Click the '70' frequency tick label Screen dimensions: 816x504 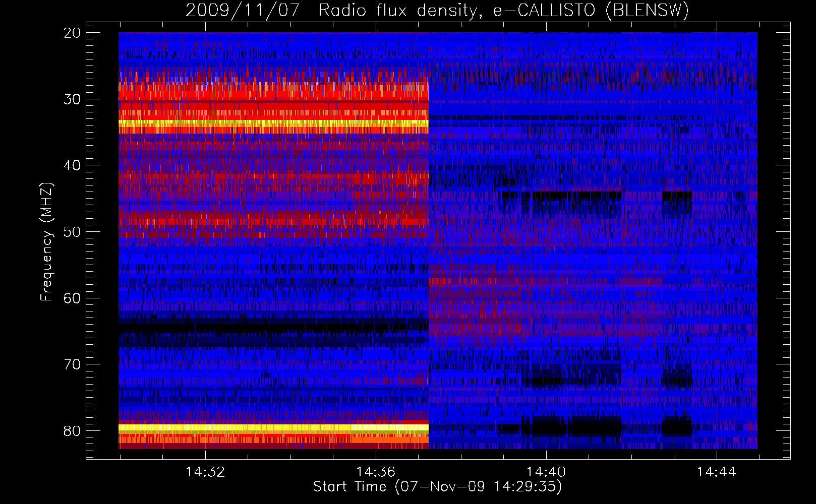pyautogui.click(x=73, y=364)
